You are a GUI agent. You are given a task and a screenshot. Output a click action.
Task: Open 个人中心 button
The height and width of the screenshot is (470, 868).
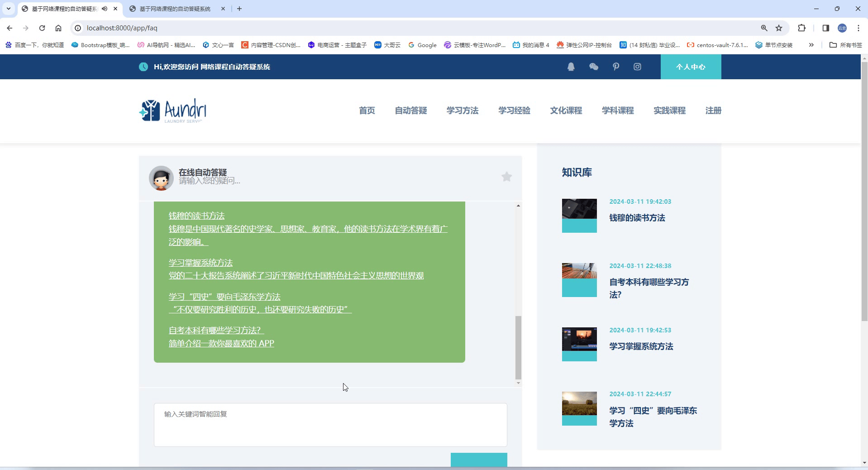pos(691,67)
